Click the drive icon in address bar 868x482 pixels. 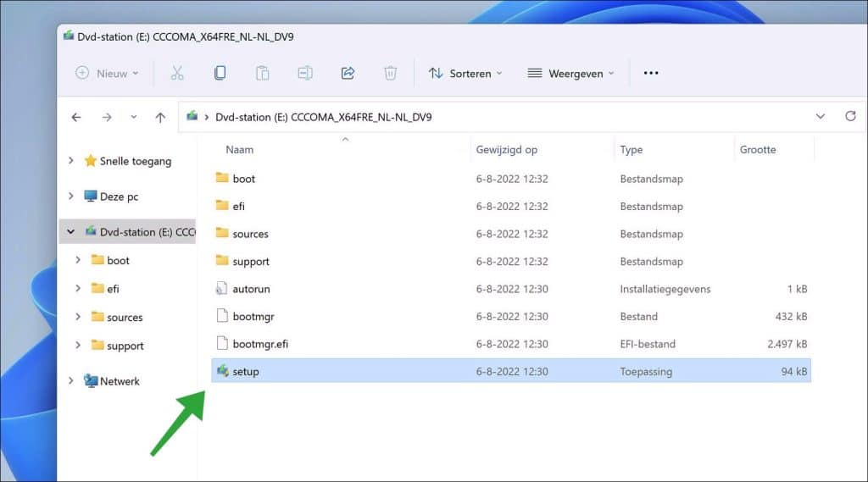click(192, 116)
